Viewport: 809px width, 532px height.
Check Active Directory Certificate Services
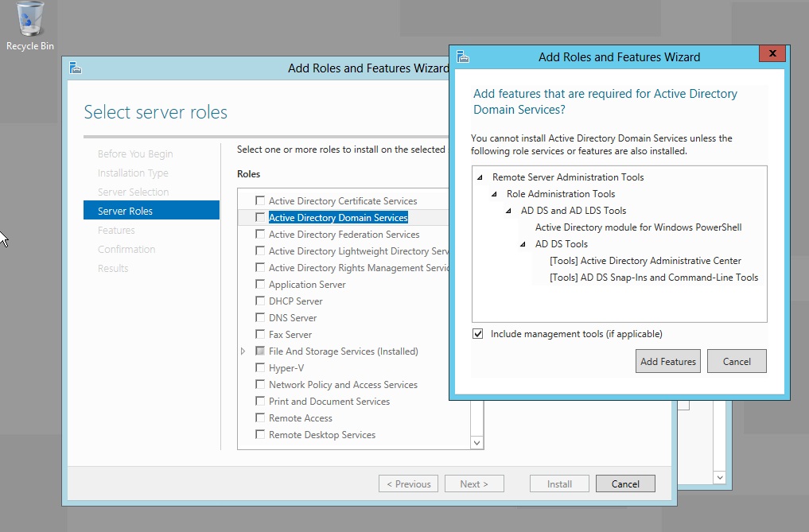tap(260, 200)
